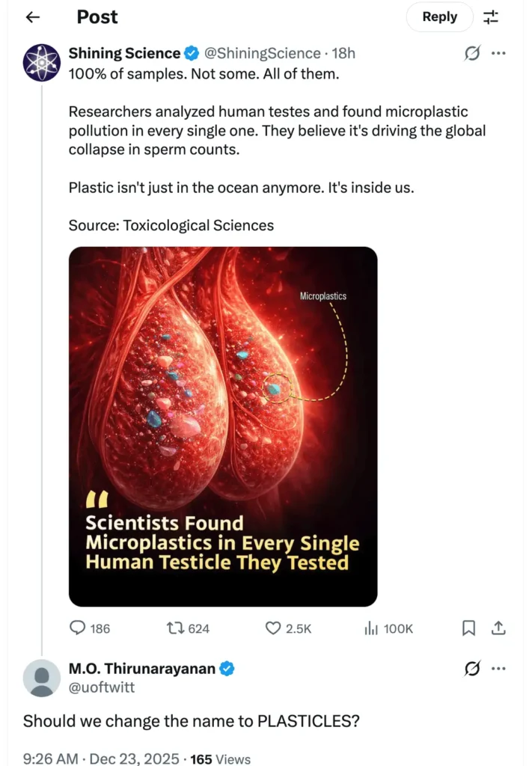Image resolution: width=532 pixels, height=766 pixels.
Task: Click the reply restriction icon beside Shining Science
Action: 471,53
